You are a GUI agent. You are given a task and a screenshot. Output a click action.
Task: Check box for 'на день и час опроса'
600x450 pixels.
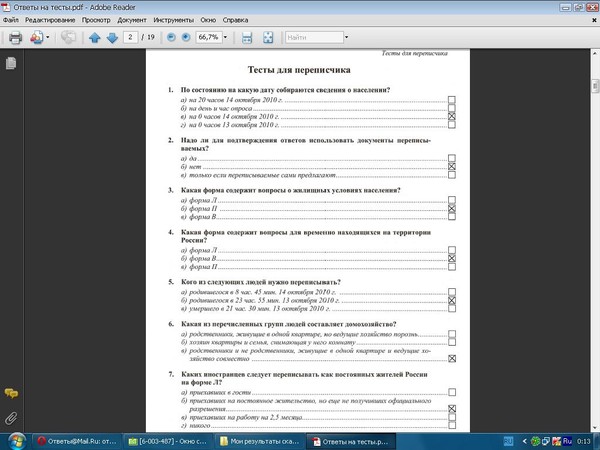click(x=452, y=108)
